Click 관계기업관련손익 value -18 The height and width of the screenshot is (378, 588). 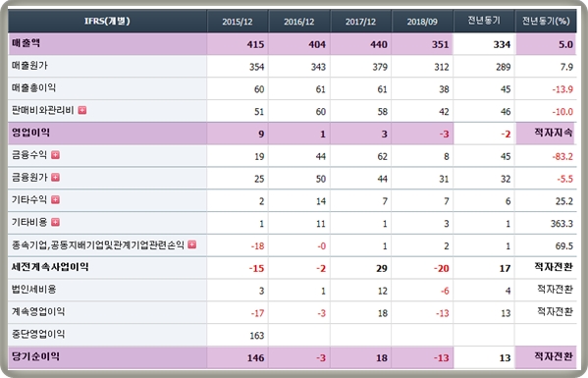257,246
